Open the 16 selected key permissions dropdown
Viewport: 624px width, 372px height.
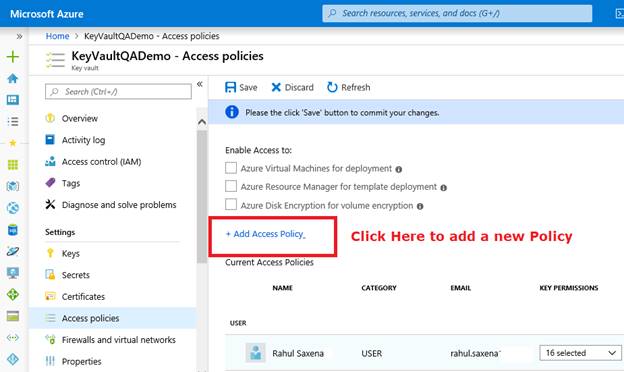(x=580, y=353)
